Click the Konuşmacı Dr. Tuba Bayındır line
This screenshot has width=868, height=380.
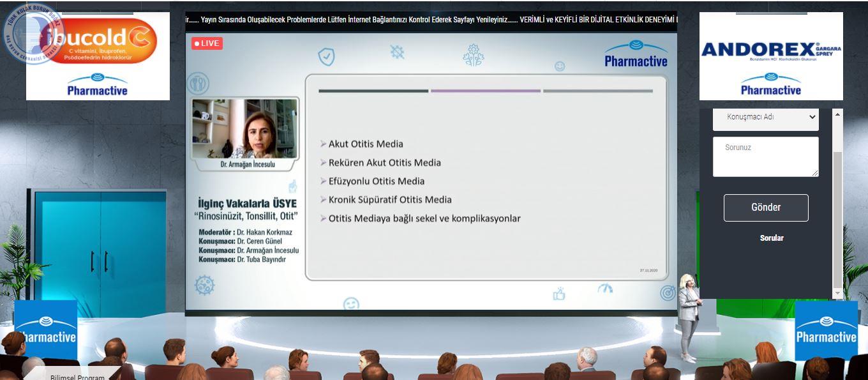pos(243,260)
